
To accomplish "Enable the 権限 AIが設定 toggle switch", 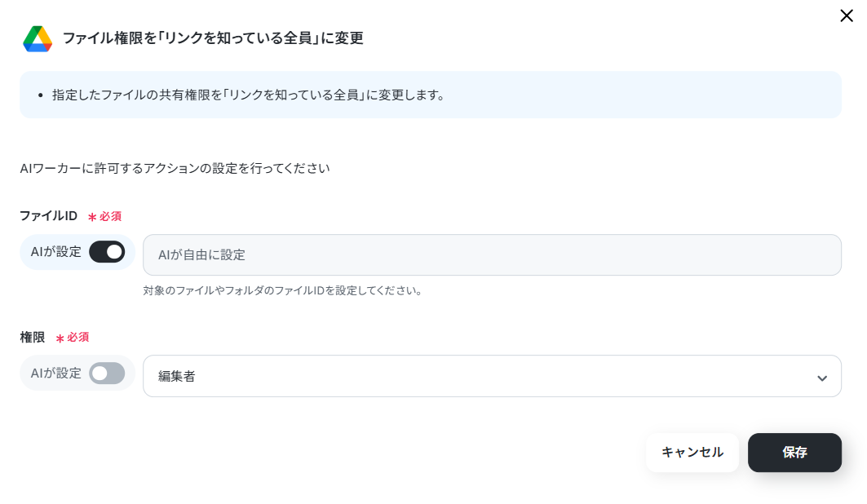I will click(x=107, y=374).
